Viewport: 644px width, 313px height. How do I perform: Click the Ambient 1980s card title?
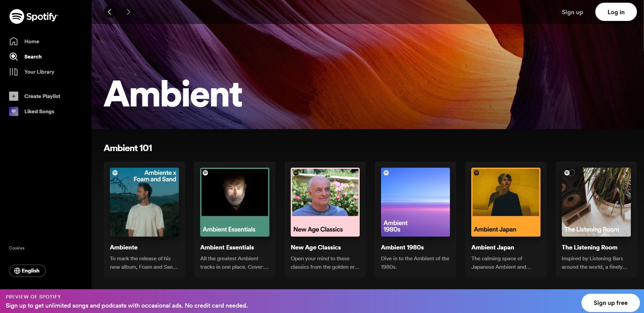[402, 247]
